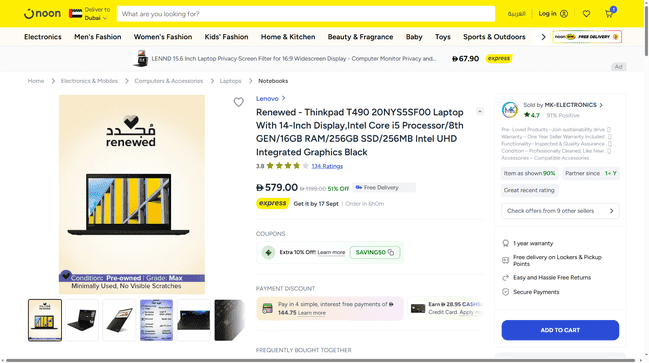Screen dimensions: 649x363
Task: Click the pay-in-4 installment icon
Action: coord(267,308)
